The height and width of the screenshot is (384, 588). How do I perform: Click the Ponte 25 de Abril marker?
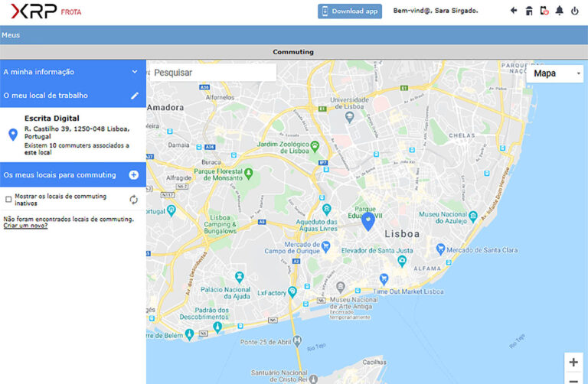pyautogui.click(x=297, y=341)
